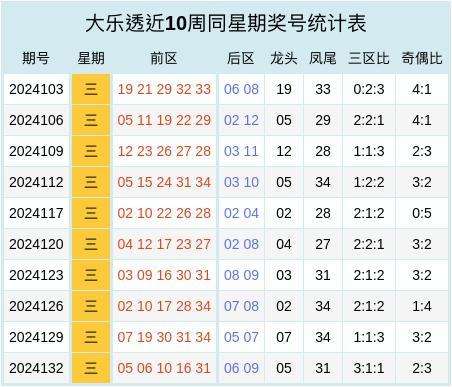Image resolution: width=452 pixels, height=387 pixels.
Task: Select the 后区 column header
Action: [241, 58]
